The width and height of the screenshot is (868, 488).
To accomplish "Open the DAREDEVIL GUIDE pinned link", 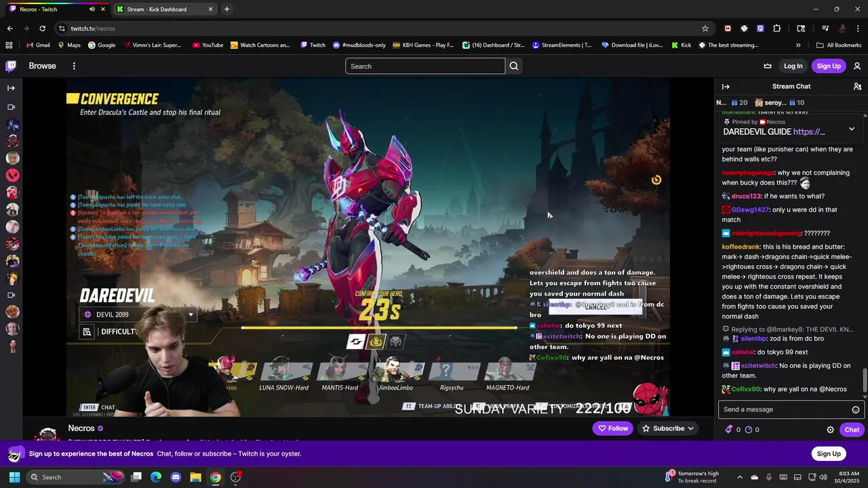I will point(808,132).
